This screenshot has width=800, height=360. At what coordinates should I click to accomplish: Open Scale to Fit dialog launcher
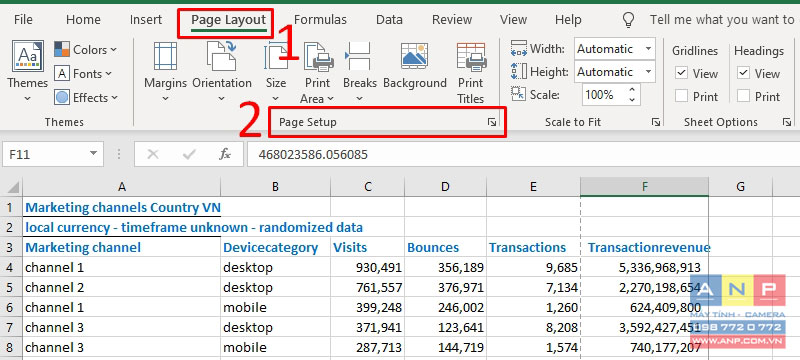656,122
